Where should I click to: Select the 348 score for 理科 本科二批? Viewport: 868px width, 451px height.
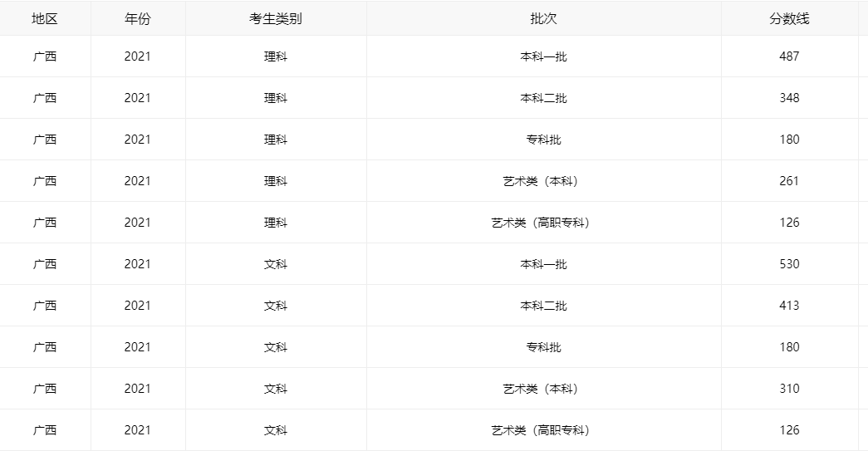(789, 98)
